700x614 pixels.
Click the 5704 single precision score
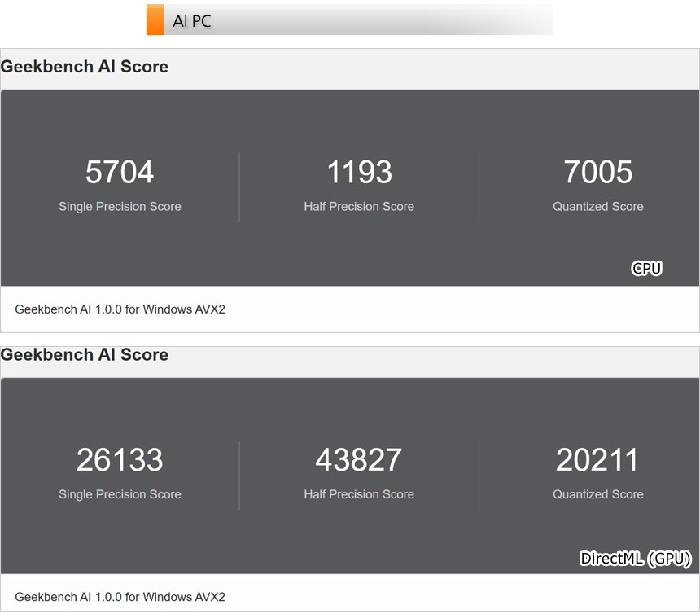coord(120,172)
